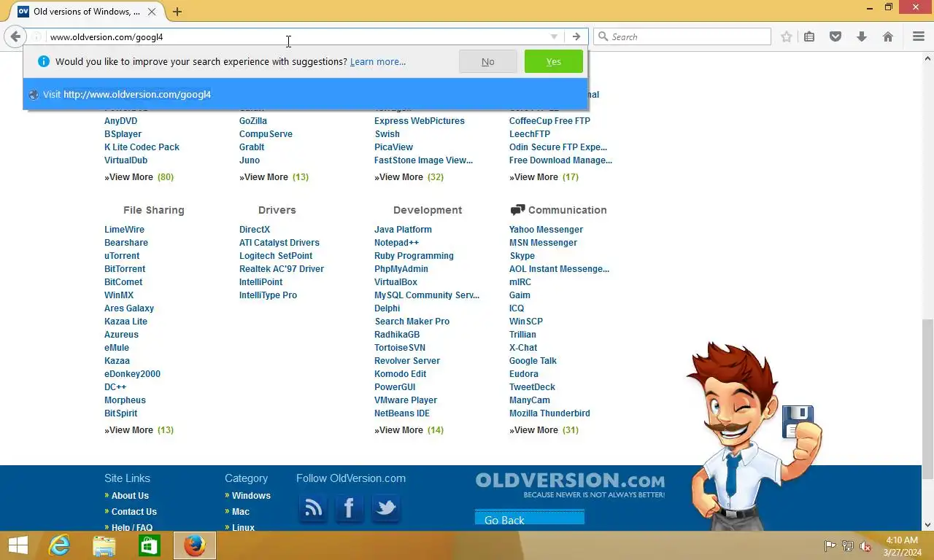
Task: Open the Google Talk link
Action: pos(533,361)
